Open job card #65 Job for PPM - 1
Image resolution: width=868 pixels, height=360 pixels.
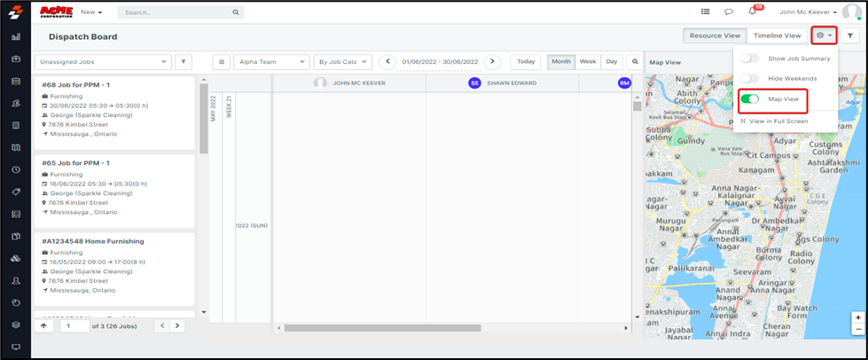coord(114,191)
